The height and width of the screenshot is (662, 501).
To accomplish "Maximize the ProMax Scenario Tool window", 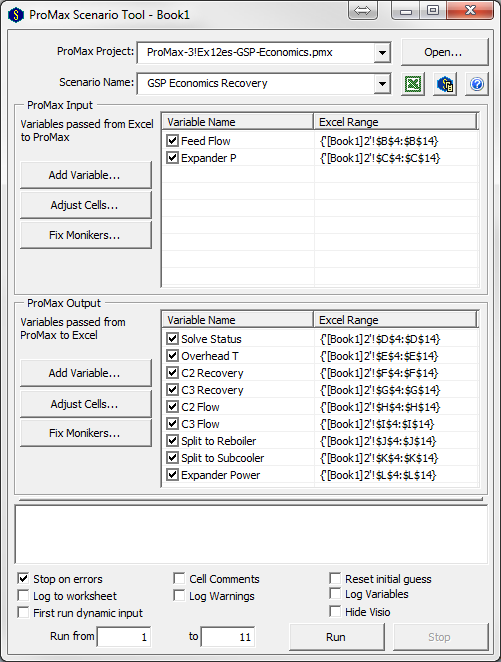I will coord(433,11).
